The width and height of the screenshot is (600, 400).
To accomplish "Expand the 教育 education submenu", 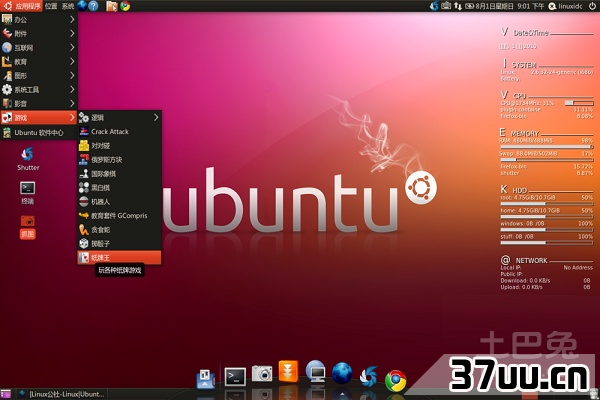I will pos(39,62).
